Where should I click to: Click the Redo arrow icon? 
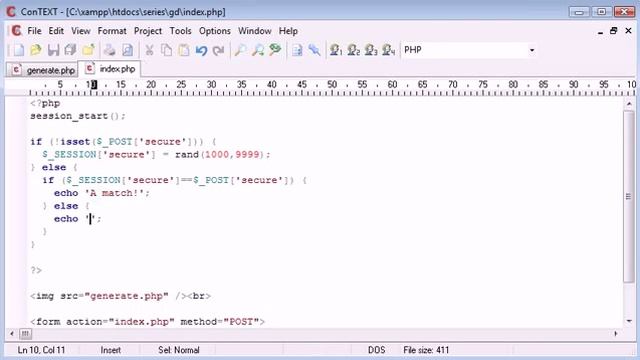[219, 50]
